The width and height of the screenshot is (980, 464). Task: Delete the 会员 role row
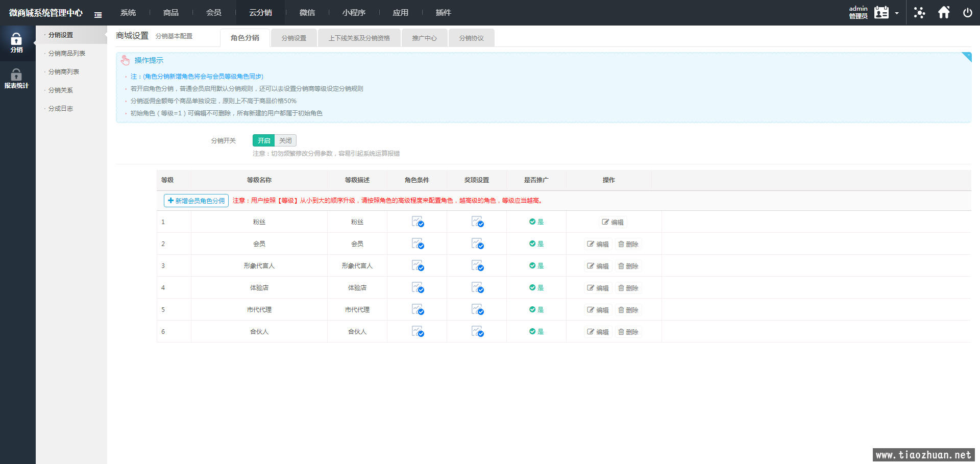[x=628, y=244]
